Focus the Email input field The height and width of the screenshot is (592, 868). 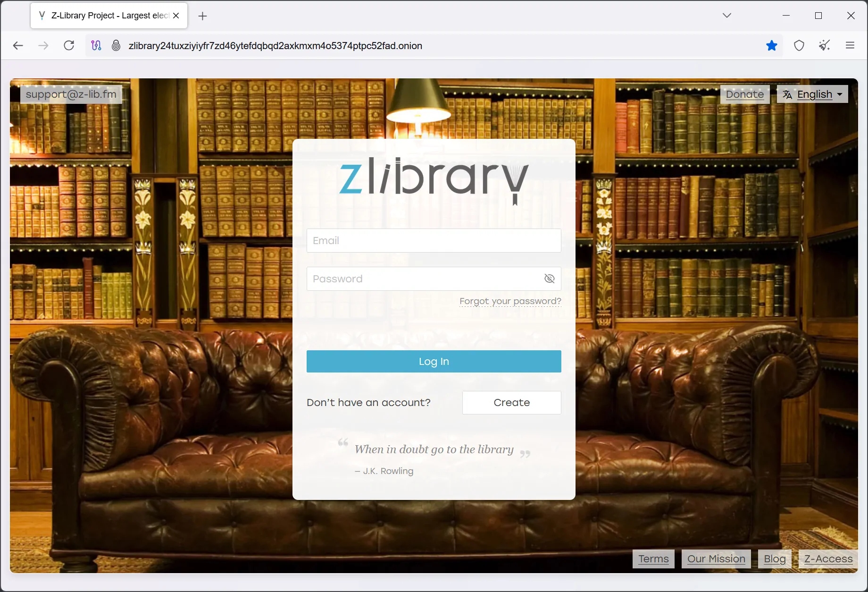tap(434, 240)
